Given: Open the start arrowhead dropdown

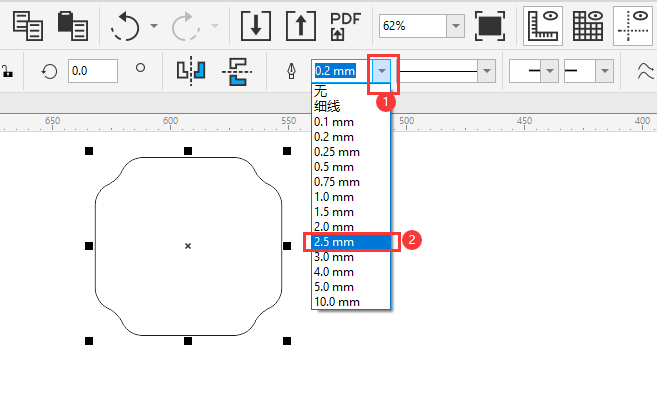Looking at the screenshot, I should coord(549,71).
